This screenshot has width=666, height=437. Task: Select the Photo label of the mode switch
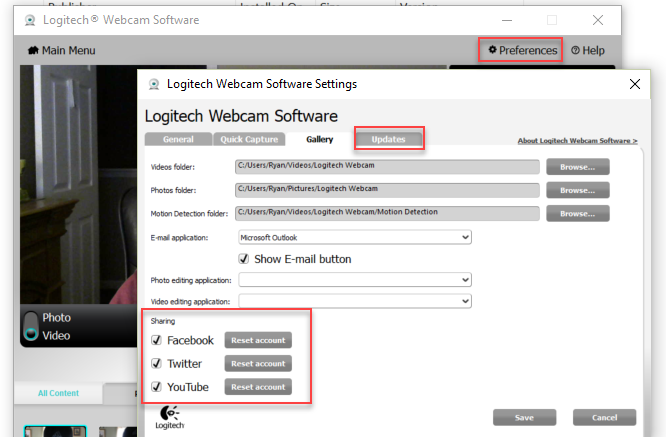56,318
